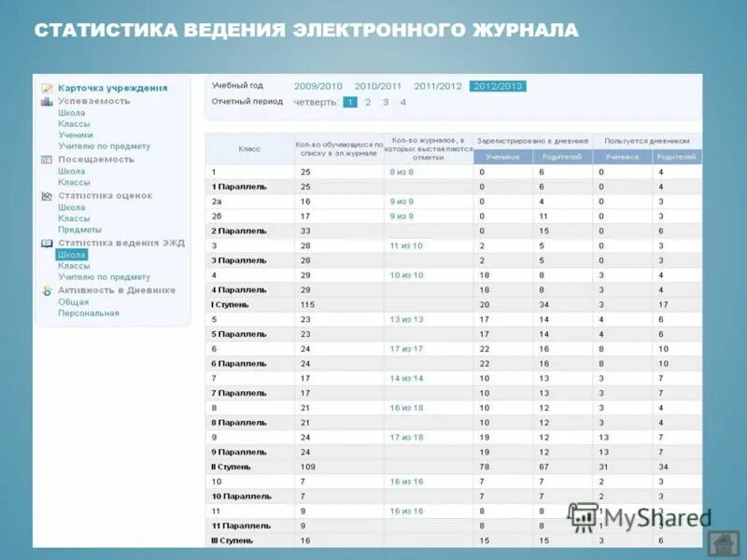Toggle quarter 3 selection
The height and width of the screenshot is (560, 747).
click(386, 103)
